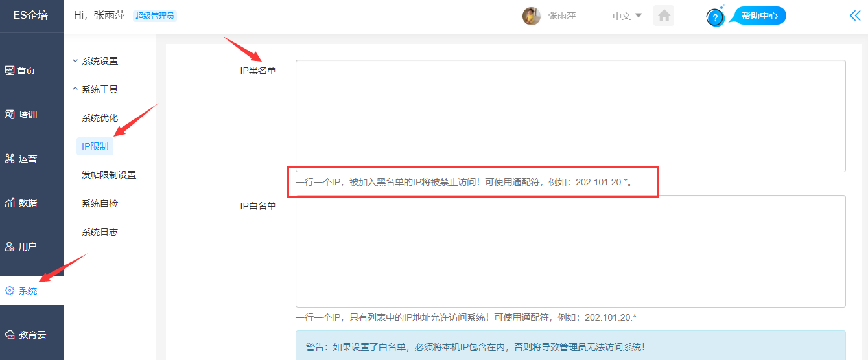Open the 中文 language dropdown
The image size is (868, 360).
627,16
